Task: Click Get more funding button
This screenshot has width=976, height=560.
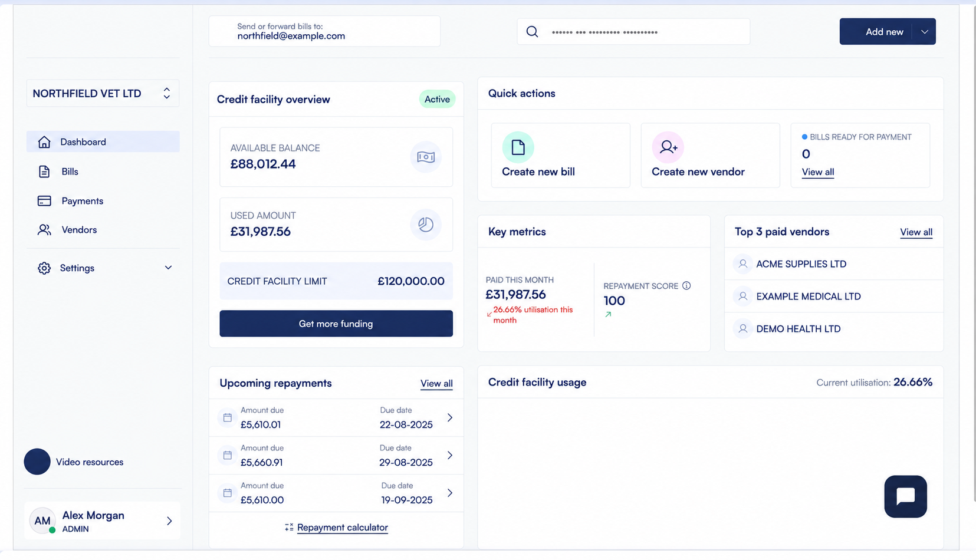Action: (x=336, y=324)
